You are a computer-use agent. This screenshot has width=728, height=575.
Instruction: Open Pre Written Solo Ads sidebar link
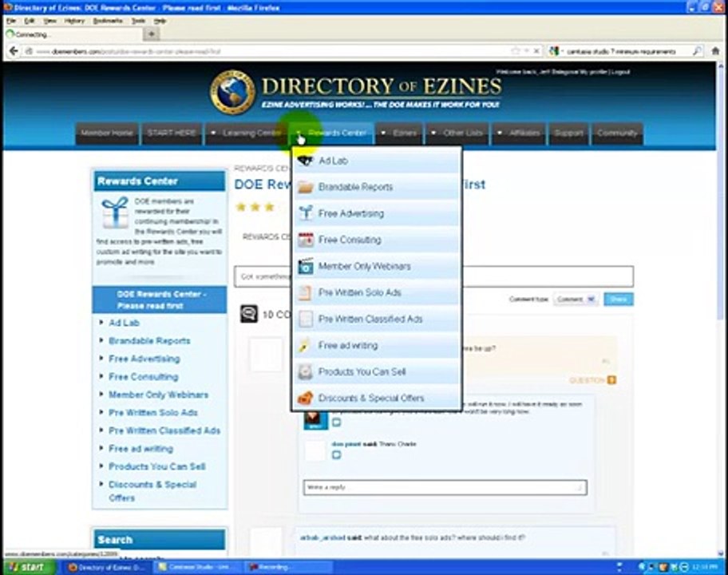pyautogui.click(x=153, y=413)
